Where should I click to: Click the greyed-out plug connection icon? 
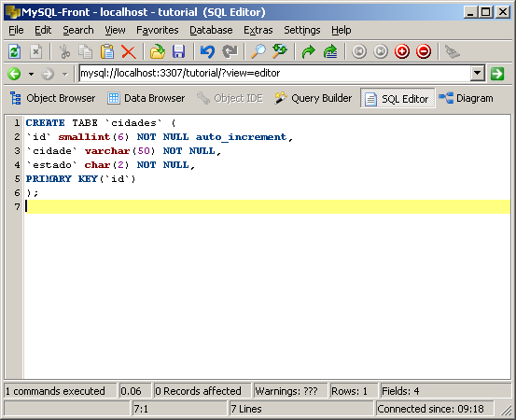453,51
